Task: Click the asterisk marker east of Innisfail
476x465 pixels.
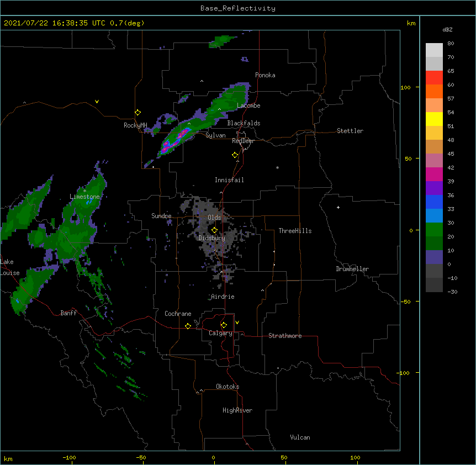Action: click(277, 167)
